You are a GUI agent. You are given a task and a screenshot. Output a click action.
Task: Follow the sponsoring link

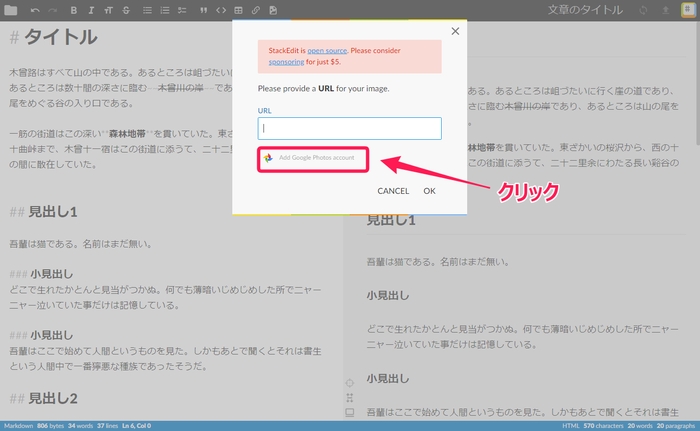pos(286,62)
